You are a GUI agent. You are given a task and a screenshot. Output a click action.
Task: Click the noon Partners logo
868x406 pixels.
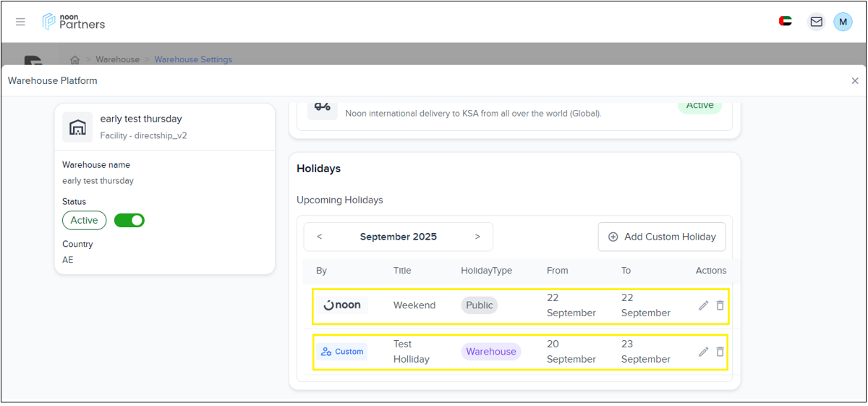[x=74, y=22]
